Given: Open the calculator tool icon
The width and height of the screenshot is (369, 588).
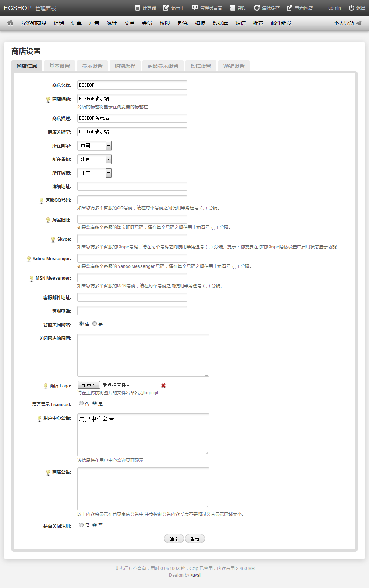Looking at the screenshot, I should 138,8.
